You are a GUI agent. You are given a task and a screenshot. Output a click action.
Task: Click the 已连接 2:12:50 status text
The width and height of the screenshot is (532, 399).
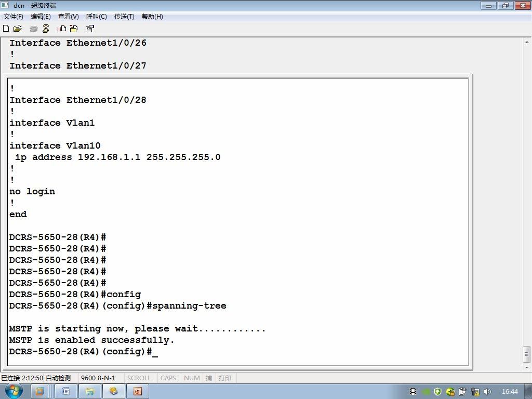click(x=22, y=378)
